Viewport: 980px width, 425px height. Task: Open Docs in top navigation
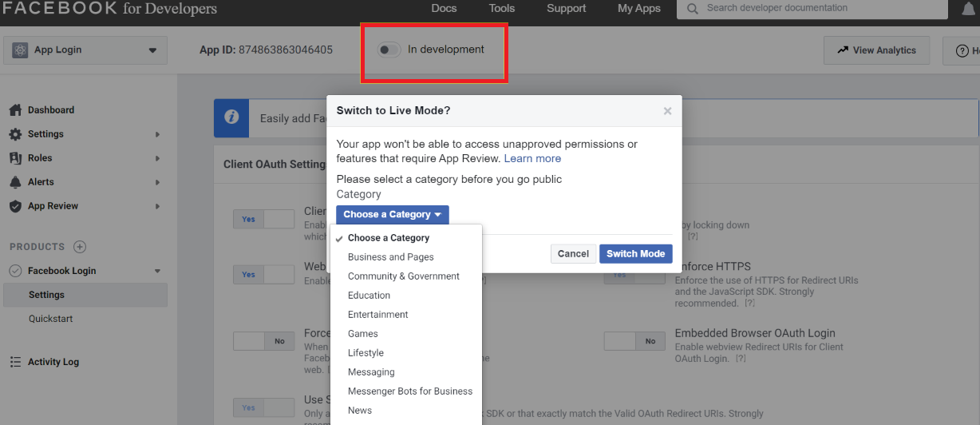pos(444,9)
